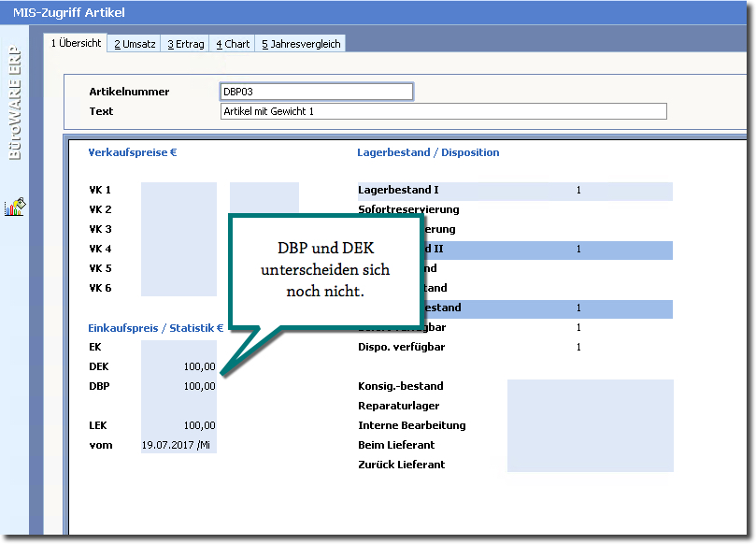The height and width of the screenshot is (544, 756).
Task: Select the Zurück Lieferant value field
Action: (x=589, y=465)
